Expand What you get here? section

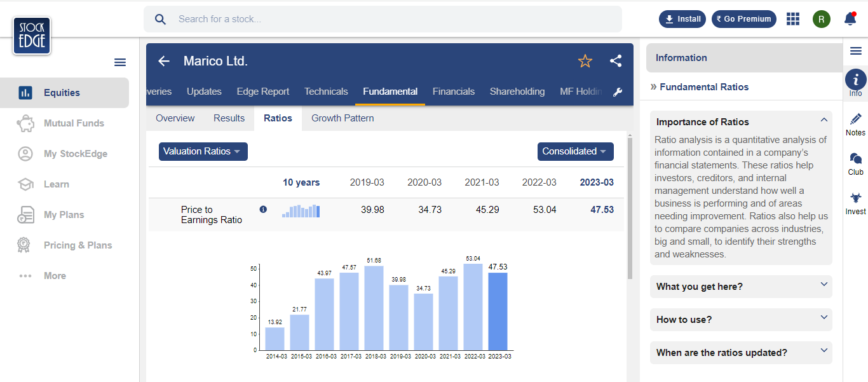[x=741, y=287]
